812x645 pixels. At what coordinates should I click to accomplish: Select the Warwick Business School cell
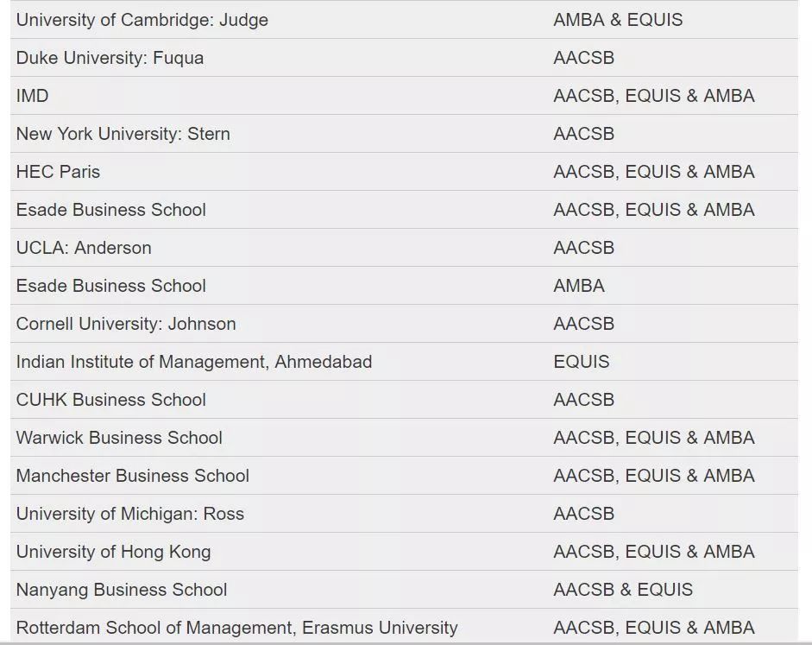point(119,438)
